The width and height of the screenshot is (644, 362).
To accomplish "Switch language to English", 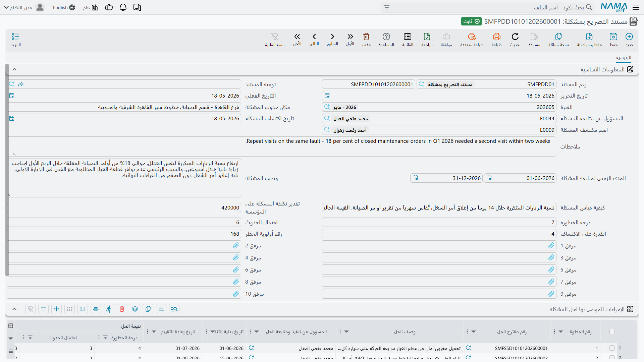I will pos(64,7).
